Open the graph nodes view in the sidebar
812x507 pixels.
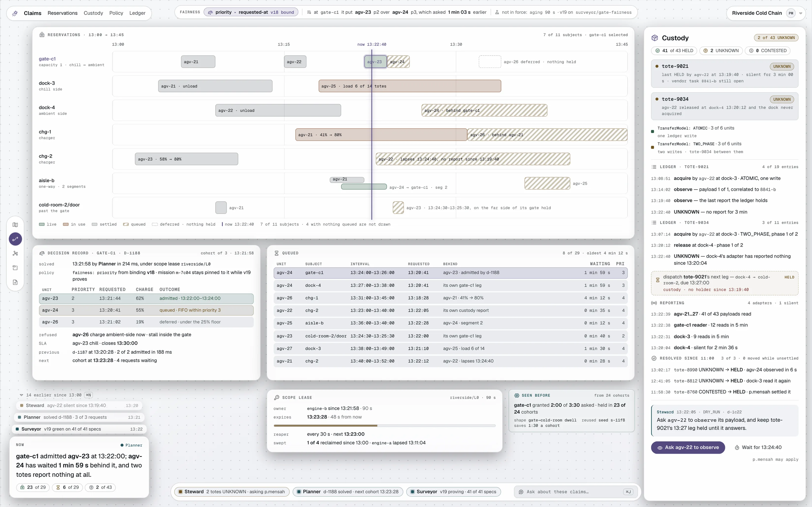(15, 253)
